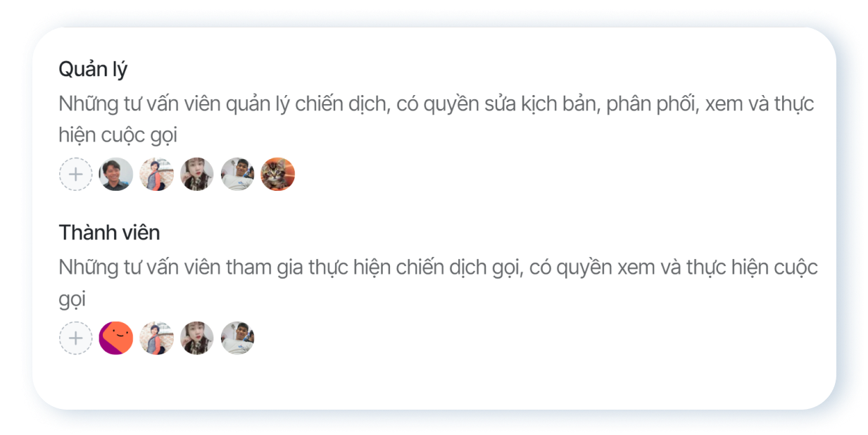This screenshot has width=868, height=435.
Task: Select the kitten avatar in Quản lý
Action: (x=278, y=175)
